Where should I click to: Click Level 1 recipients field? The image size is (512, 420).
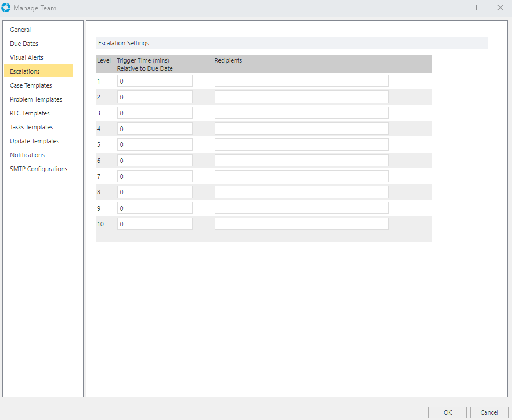(301, 81)
